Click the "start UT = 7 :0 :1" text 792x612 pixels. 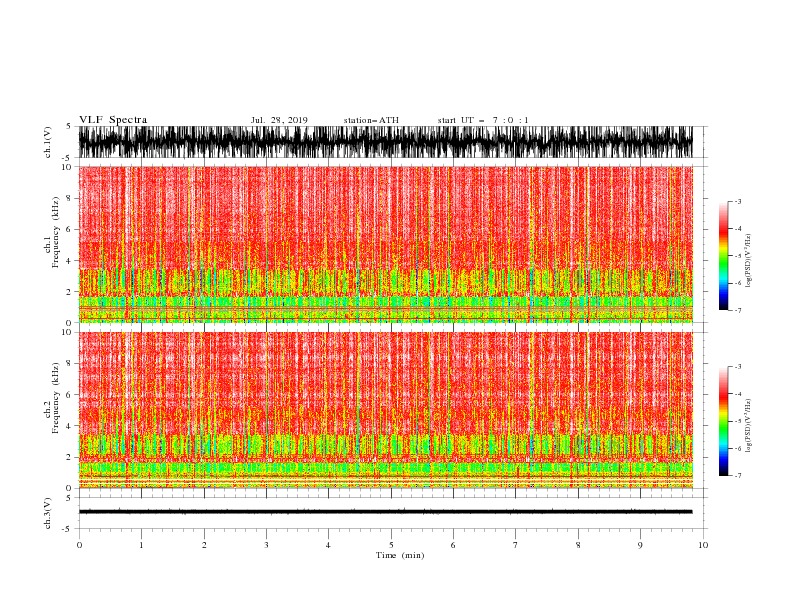pos(483,120)
